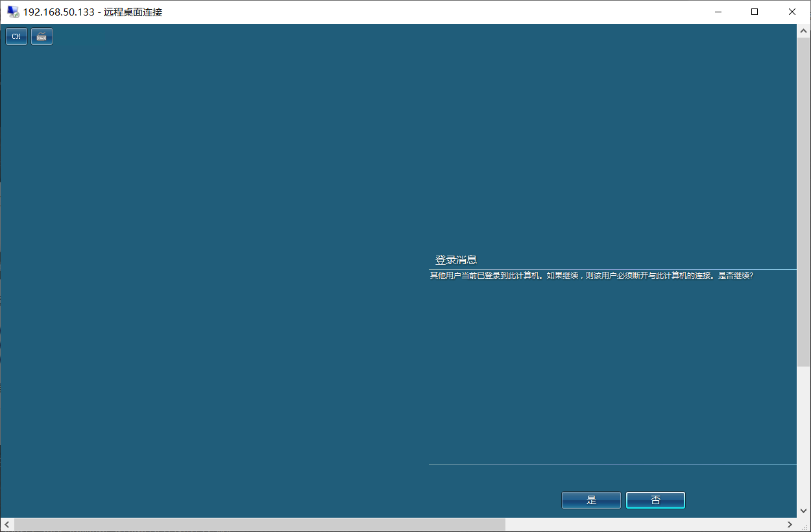Click the scroll left arrow
The image size is (811, 532).
pyautogui.click(x=6, y=524)
